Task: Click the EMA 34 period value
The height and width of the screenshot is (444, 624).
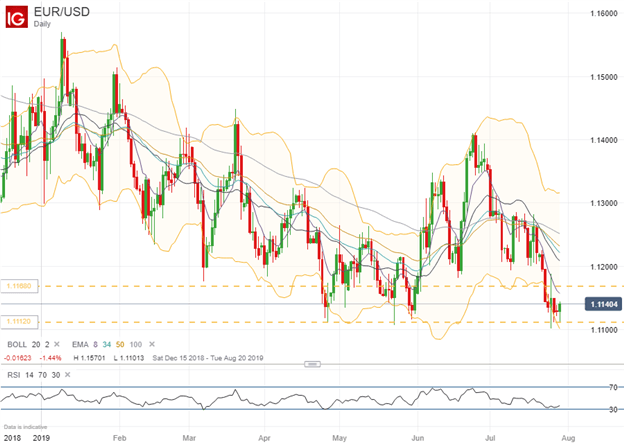Action: pyautogui.click(x=107, y=344)
